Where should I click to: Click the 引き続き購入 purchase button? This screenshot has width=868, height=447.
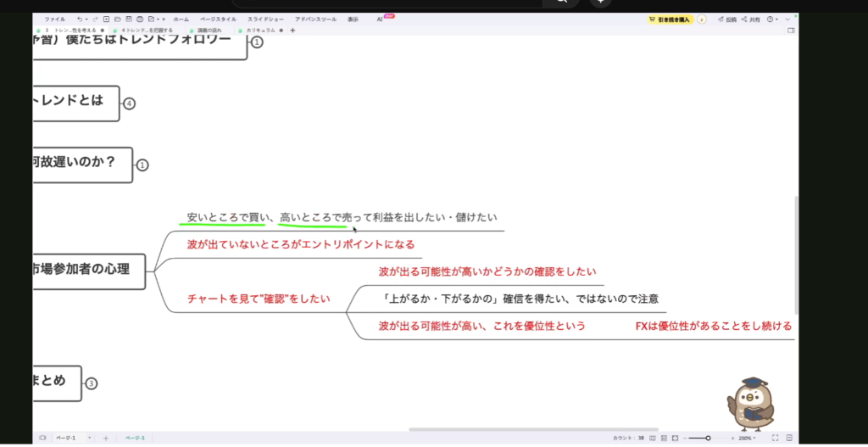tap(670, 19)
